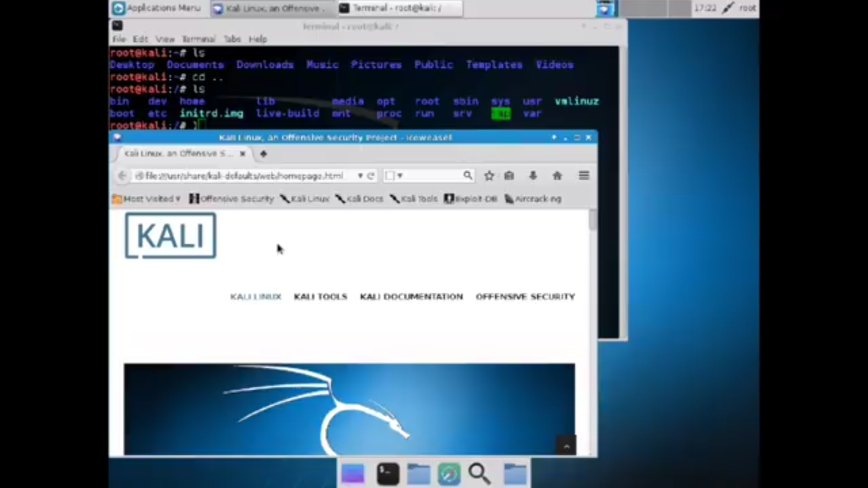The width and height of the screenshot is (868, 488).
Task: Open the Exploit-DB bookmark icon
Action: tap(449, 199)
